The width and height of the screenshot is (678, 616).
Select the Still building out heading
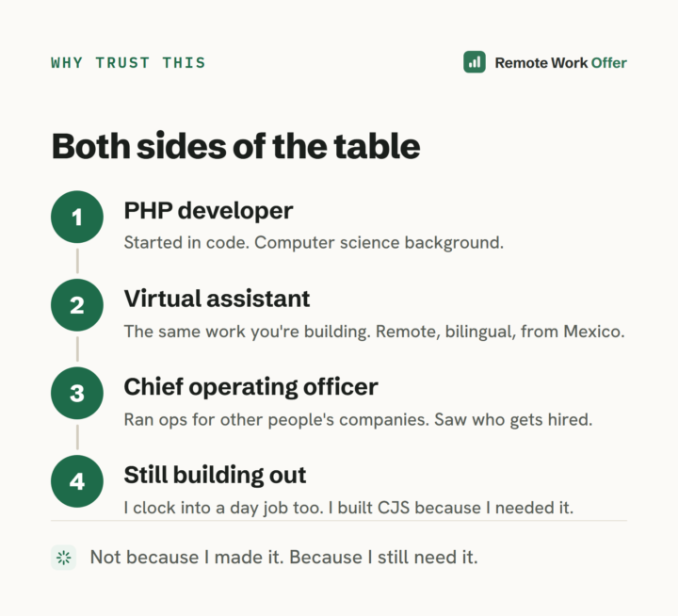[x=215, y=475]
